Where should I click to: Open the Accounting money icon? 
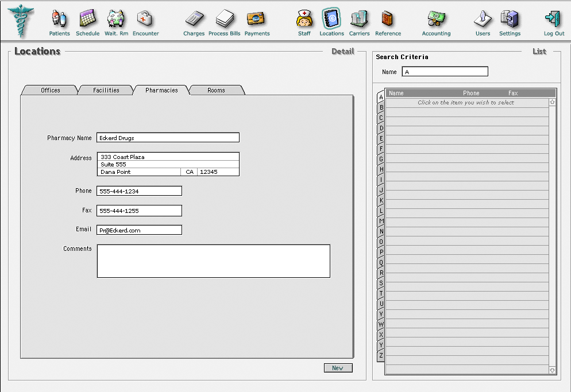coord(436,18)
